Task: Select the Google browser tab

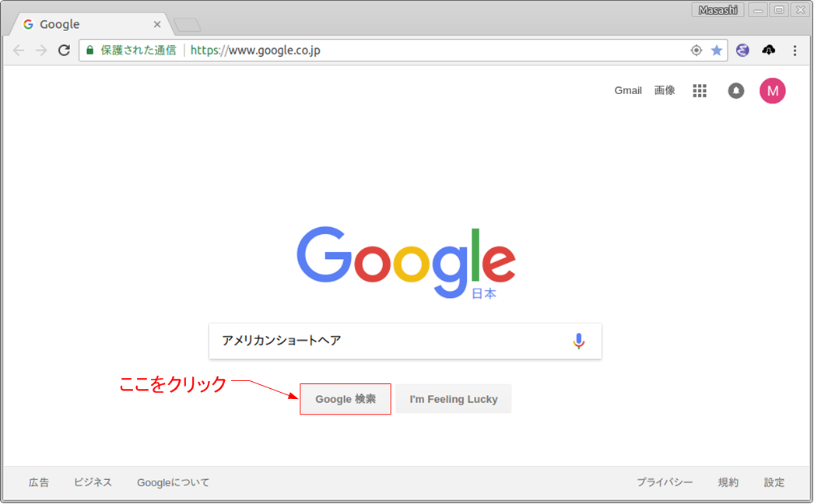Action: 92,24
